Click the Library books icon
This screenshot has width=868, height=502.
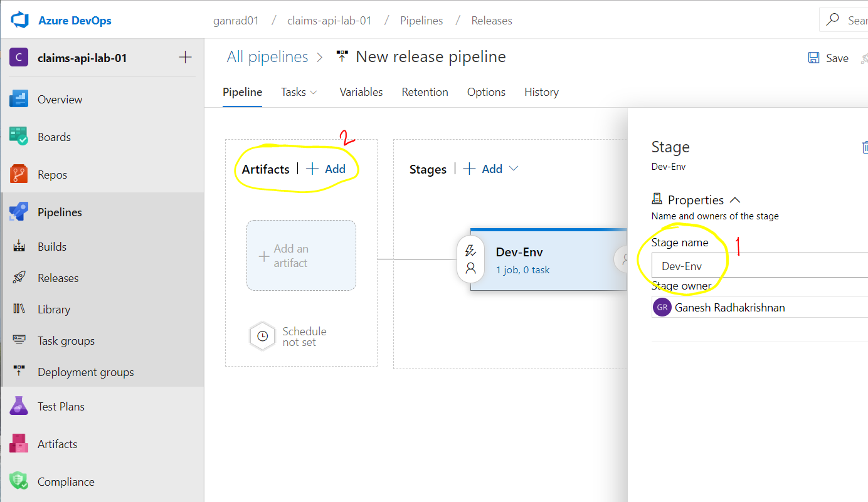(19, 309)
